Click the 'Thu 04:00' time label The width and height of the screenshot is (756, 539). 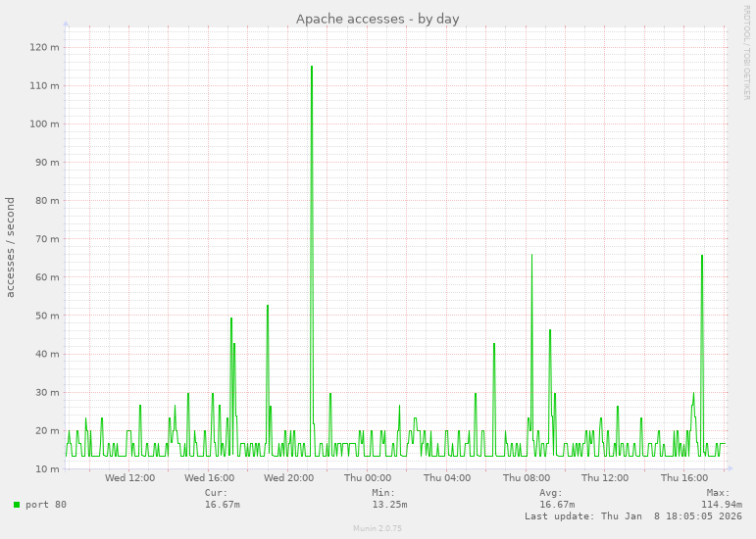click(x=447, y=478)
